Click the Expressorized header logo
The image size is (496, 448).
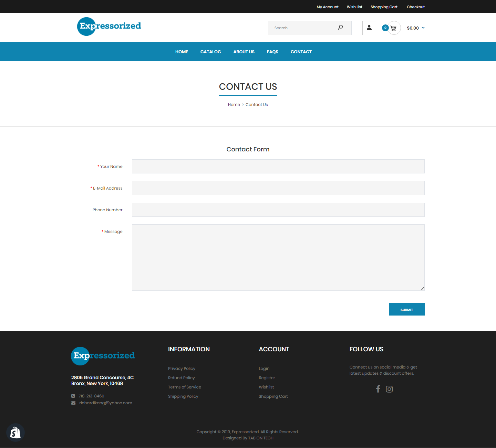109,26
